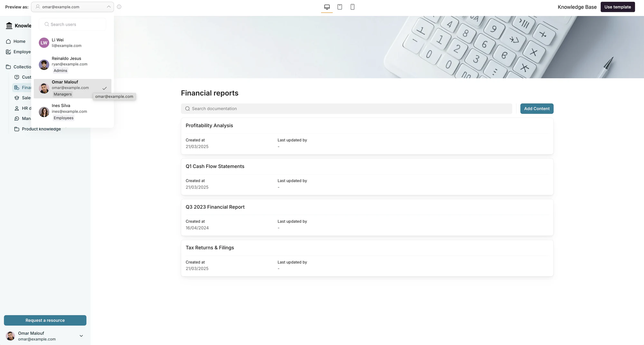
Task: Click the Knowledge Base title at top right
Action: [x=577, y=7]
